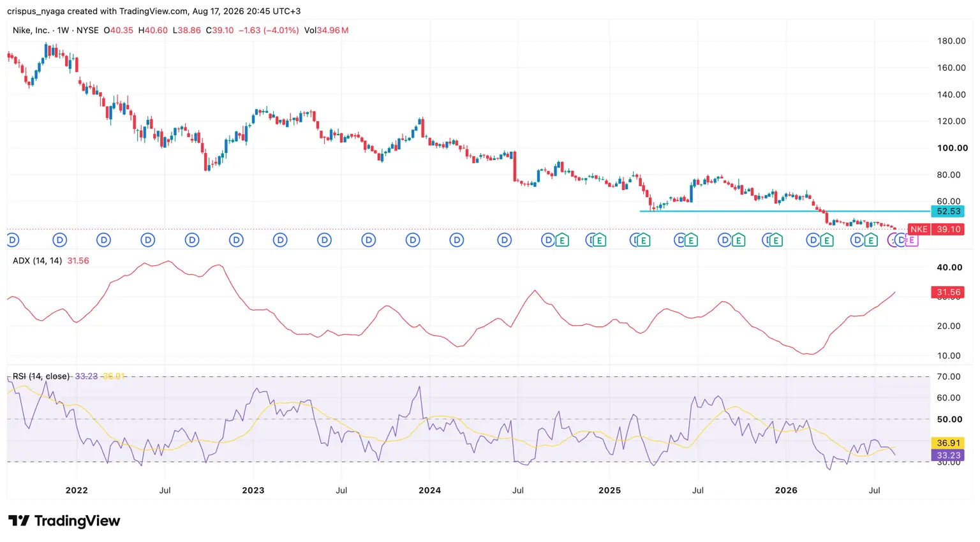Image resolution: width=980 pixels, height=542 pixels.
Task: Show the June 2025 earnings marker
Action: pos(691,240)
